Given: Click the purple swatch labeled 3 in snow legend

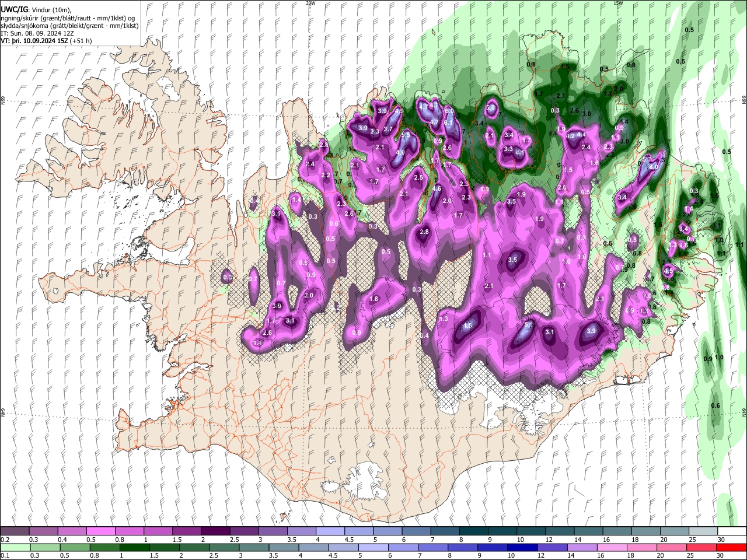Looking at the screenshot, I should 273,531.
